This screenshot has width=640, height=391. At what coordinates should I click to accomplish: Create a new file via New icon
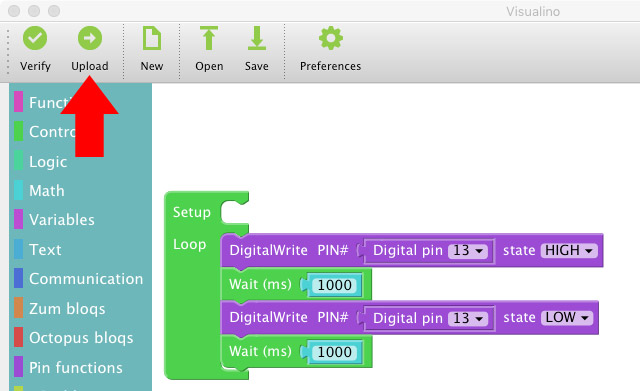click(152, 38)
